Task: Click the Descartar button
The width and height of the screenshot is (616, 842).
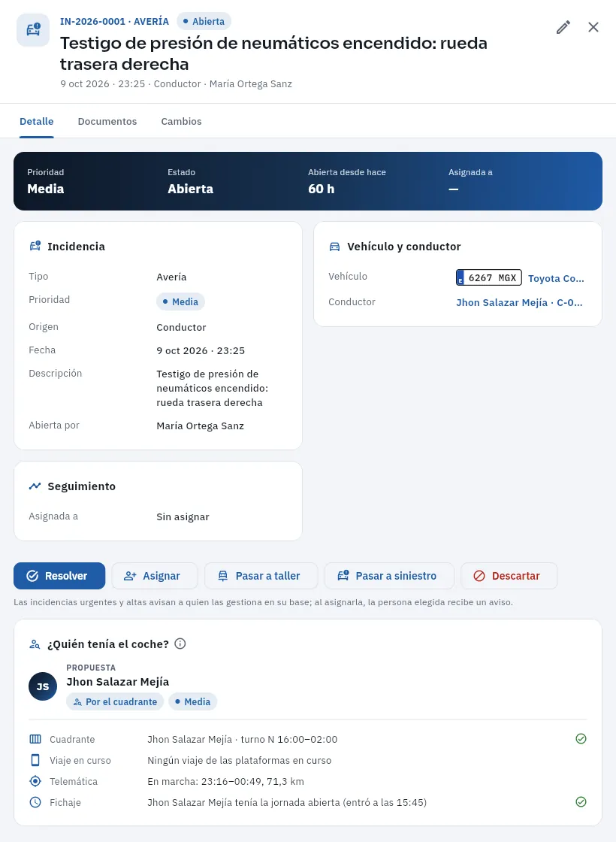Action: pyautogui.click(x=509, y=576)
